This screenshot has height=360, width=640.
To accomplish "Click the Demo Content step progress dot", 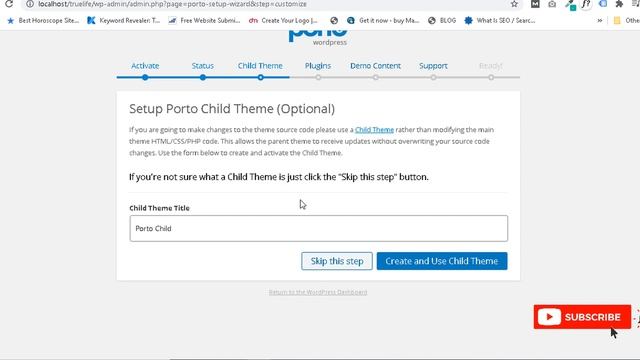I will click(376, 77).
